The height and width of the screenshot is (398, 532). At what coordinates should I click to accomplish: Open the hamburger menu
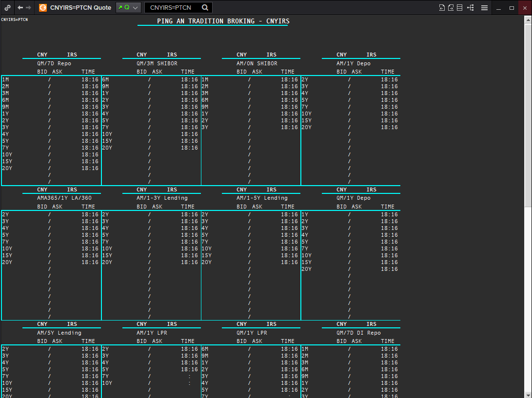coord(485,7)
